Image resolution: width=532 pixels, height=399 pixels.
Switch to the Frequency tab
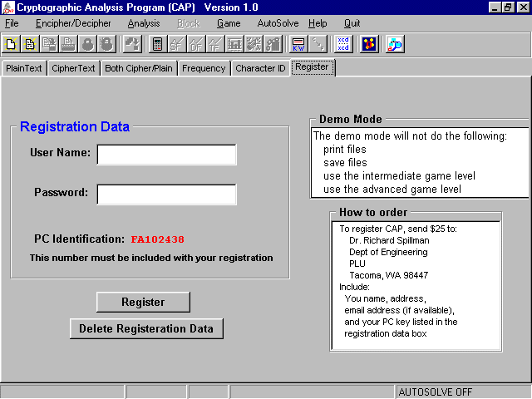pos(204,68)
